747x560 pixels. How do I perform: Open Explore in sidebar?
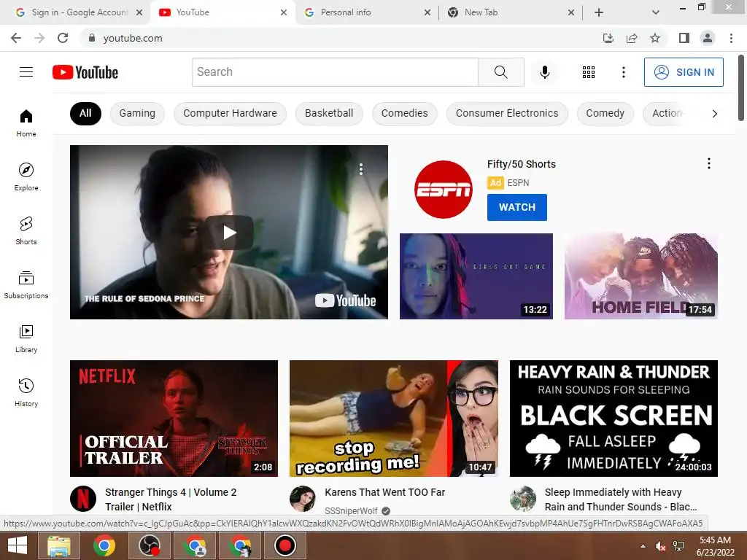[x=26, y=176]
